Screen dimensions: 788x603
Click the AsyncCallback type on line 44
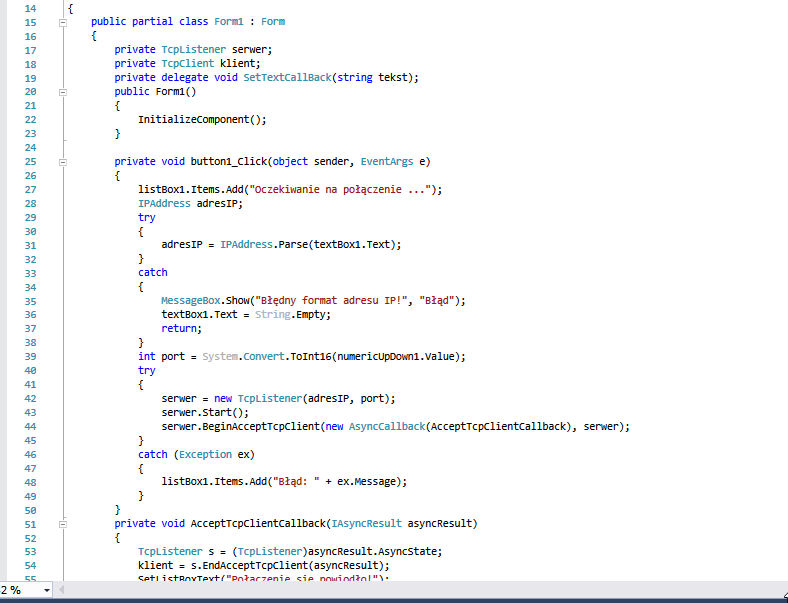(x=387, y=427)
